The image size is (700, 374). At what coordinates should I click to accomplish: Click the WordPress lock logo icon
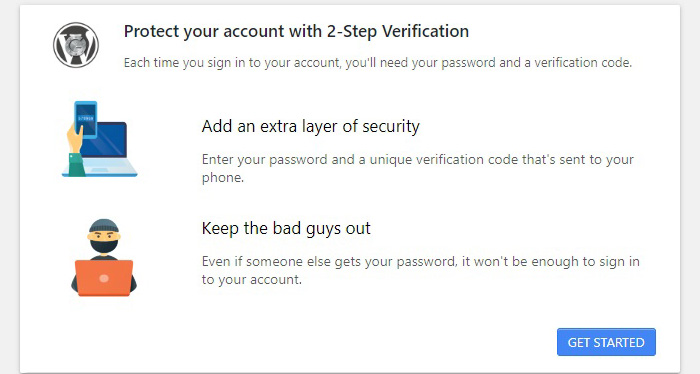tap(76, 45)
